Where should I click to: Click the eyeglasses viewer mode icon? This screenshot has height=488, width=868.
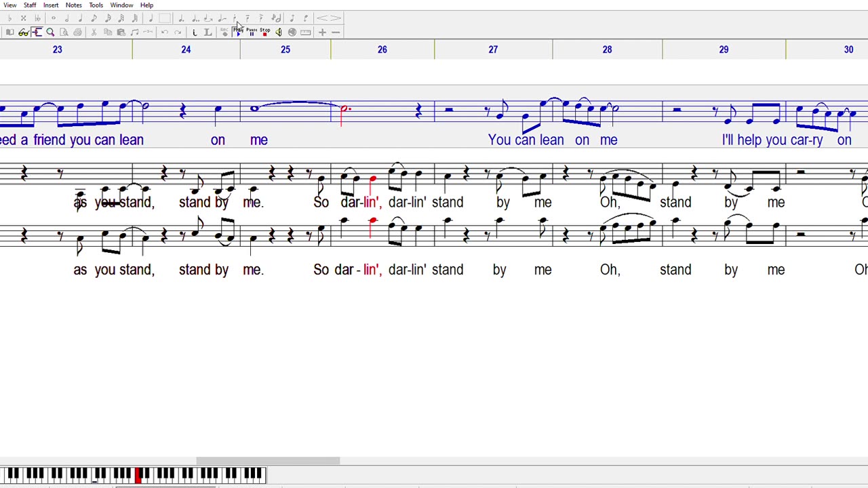click(24, 32)
